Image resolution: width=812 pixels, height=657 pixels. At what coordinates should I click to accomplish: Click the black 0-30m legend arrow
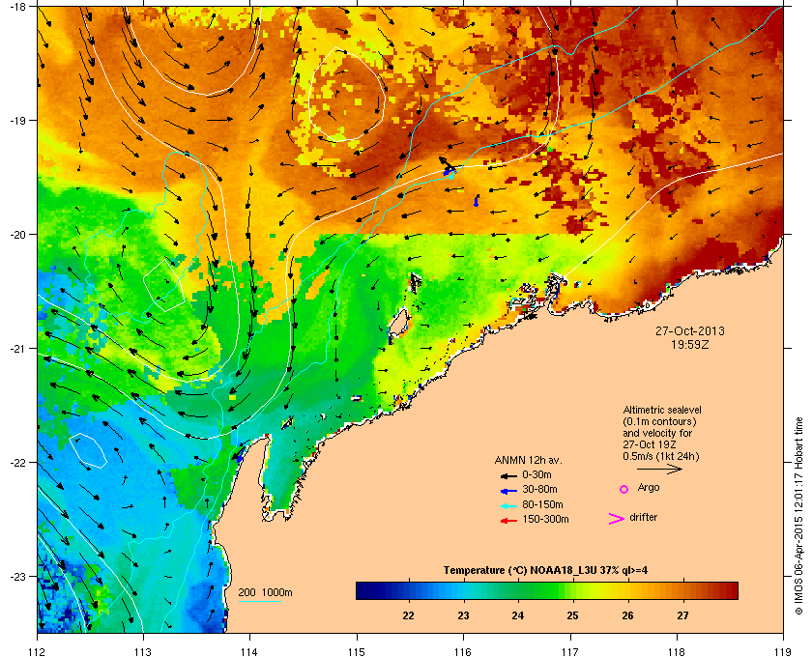pos(509,475)
